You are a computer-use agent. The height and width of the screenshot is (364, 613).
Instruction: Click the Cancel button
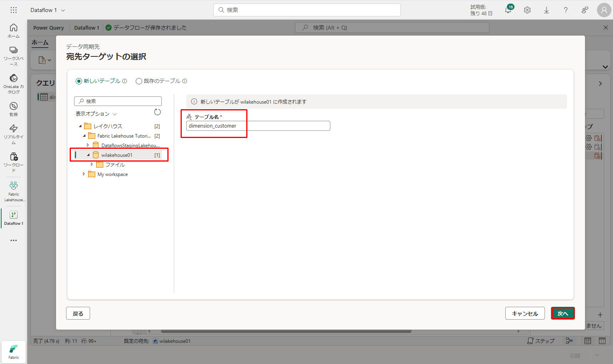click(525, 314)
